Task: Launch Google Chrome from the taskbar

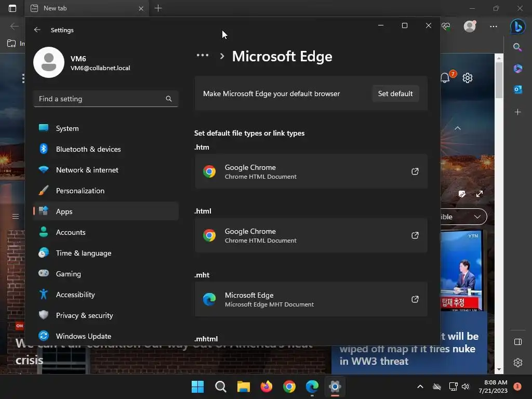Action: click(x=289, y=387)
